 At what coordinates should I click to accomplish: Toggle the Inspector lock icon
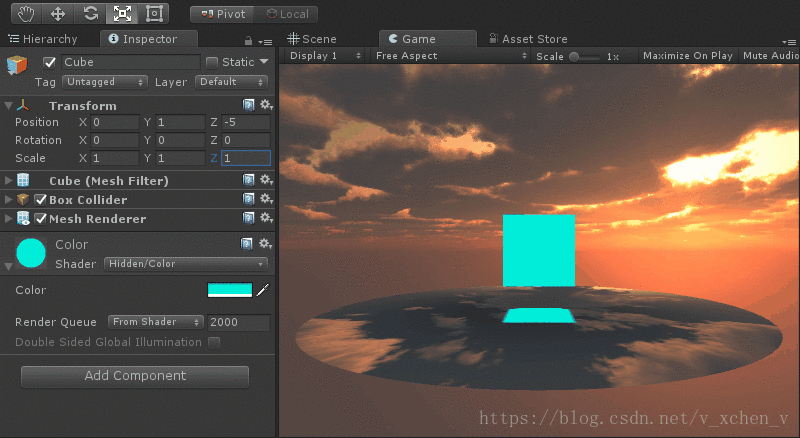point(248,41)
